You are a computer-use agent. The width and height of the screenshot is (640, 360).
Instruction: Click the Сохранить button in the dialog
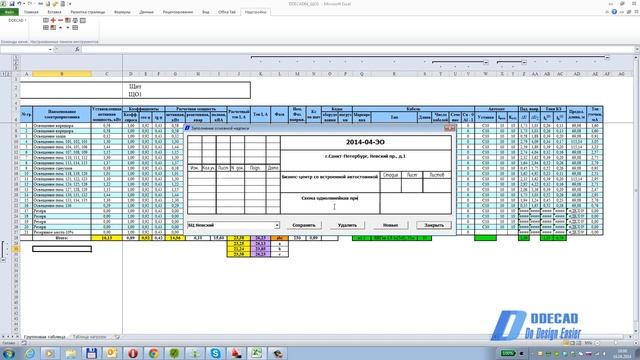(304, 225)
